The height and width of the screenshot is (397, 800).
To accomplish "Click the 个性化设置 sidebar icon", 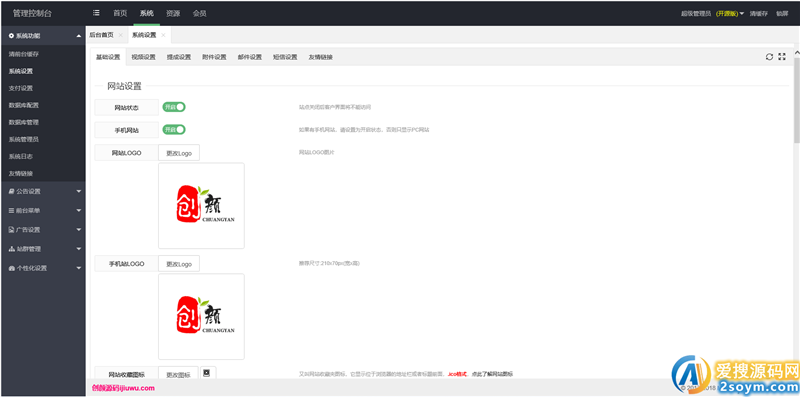I will pos(12,268).
